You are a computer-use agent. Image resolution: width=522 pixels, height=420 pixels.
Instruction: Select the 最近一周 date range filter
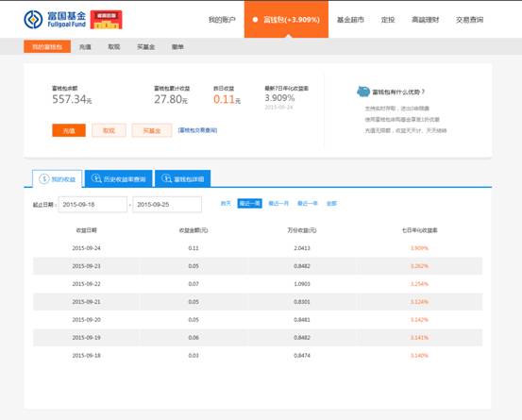pyautogui.click(x=250, y=203)
